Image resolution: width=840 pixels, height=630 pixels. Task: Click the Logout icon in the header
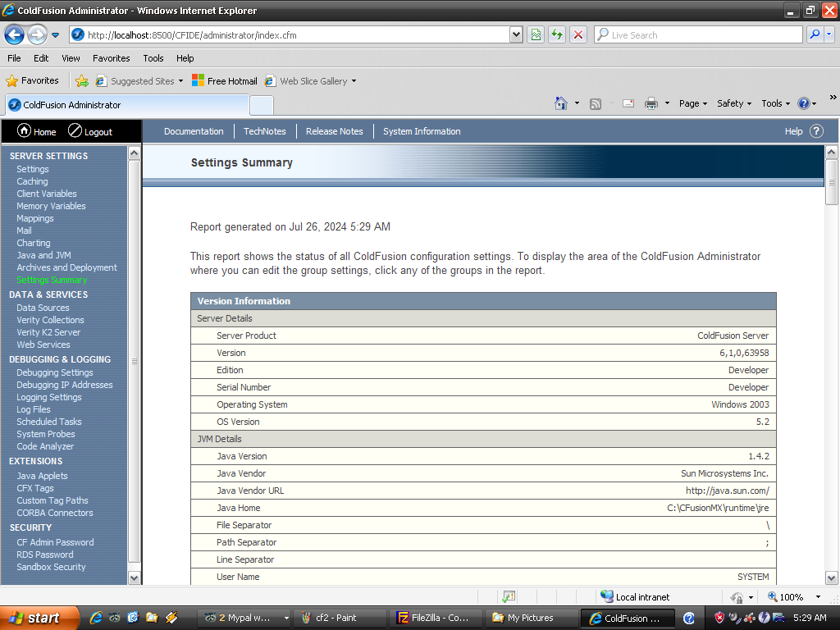(x=75, y=131)
